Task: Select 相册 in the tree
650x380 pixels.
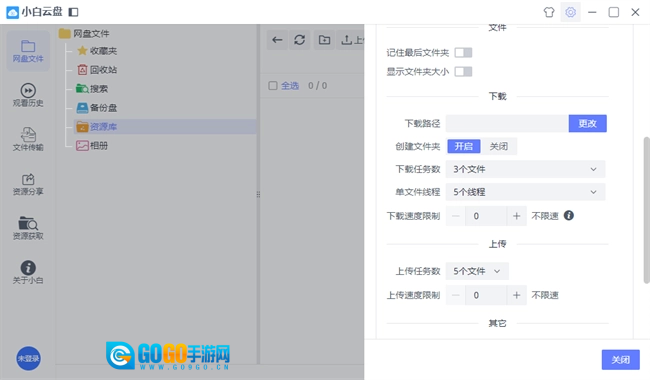Action: [92, 145]
